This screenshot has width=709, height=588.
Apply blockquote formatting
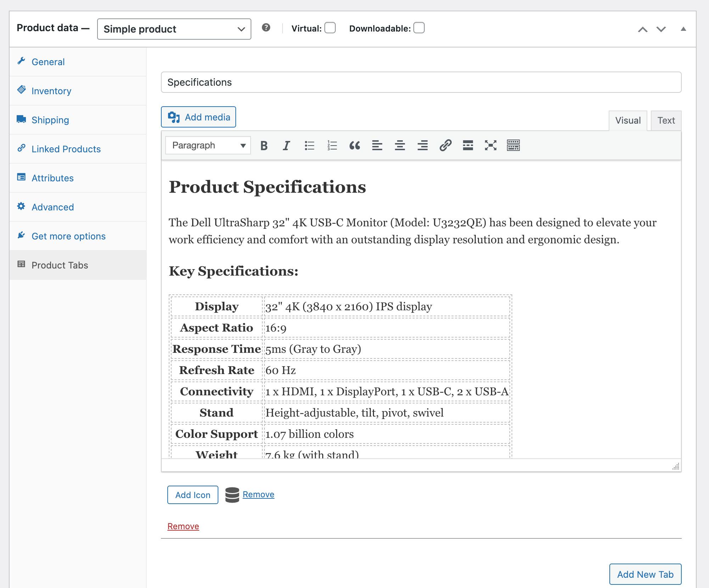point(355,145)
